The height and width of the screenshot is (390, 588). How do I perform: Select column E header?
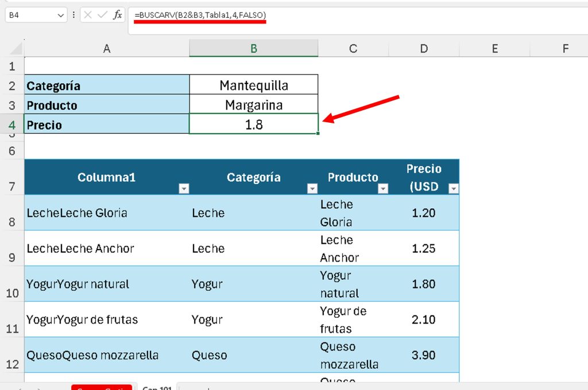(494, 48)
